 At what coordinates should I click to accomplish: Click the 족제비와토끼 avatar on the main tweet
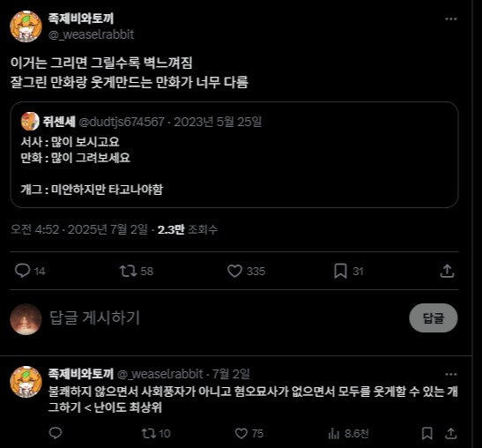click(x=26, y=26)
